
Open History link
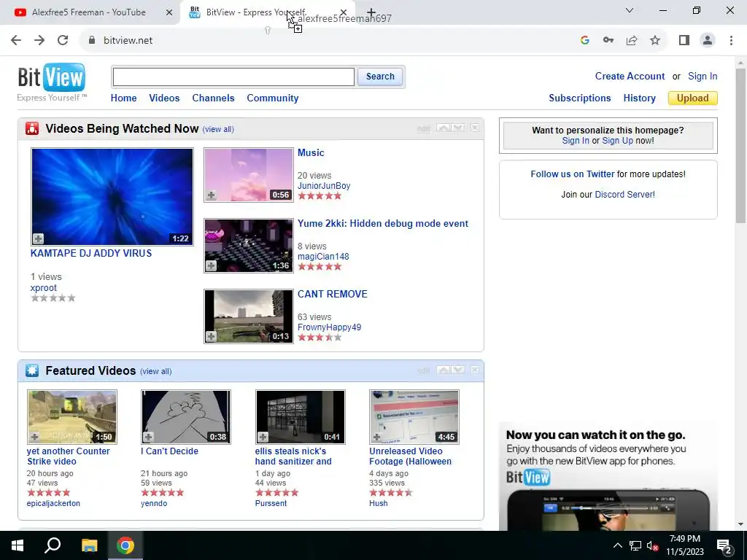[x=639, y=98]
